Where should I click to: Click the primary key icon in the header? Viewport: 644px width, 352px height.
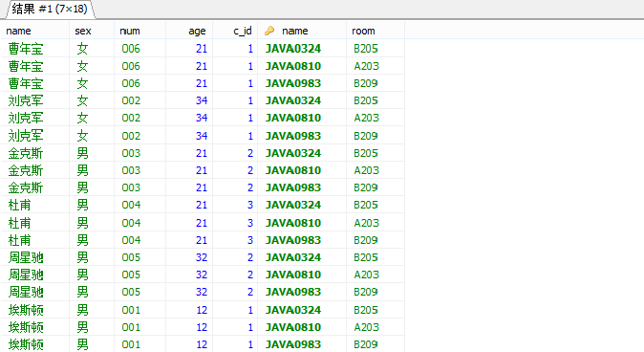point(269,31)
